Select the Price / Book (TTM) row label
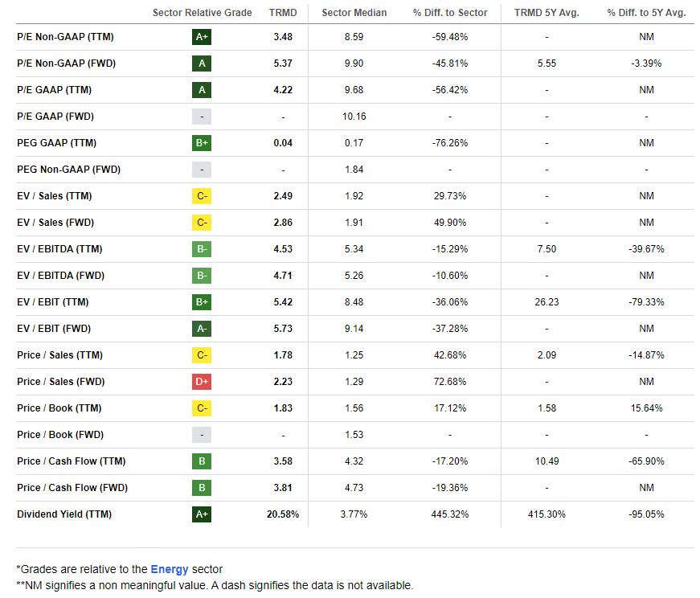This screenshot has width=700, height=598. coord(59,408)
